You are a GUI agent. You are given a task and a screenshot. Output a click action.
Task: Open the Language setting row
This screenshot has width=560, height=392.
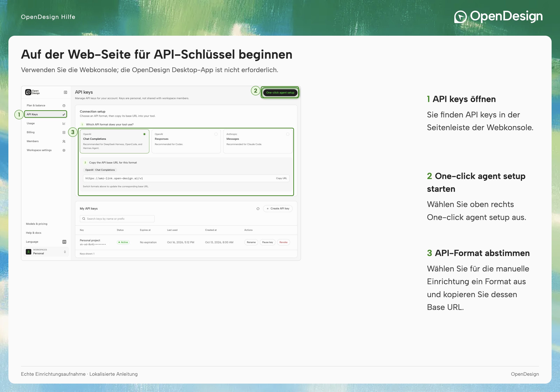click(46, 242)
